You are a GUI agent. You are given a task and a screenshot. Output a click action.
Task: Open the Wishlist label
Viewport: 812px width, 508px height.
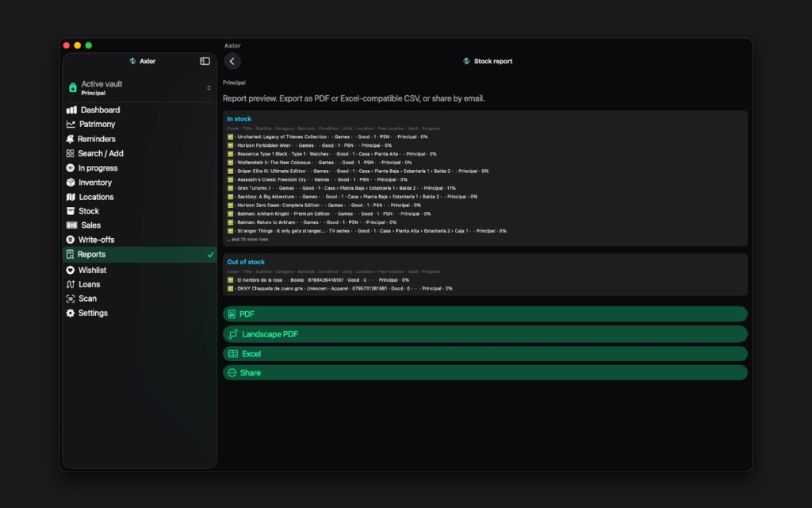pyautogui.click(x=92, y=270)
